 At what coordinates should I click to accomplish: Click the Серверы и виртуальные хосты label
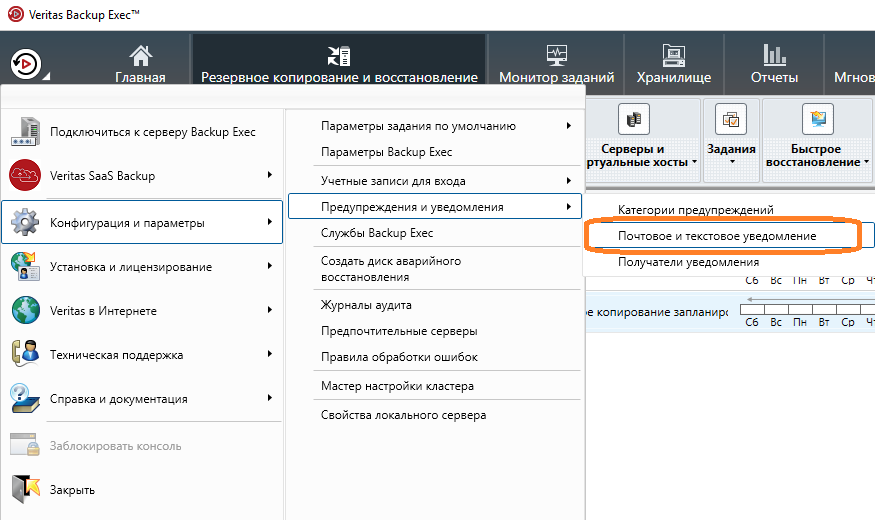point(636,156)
